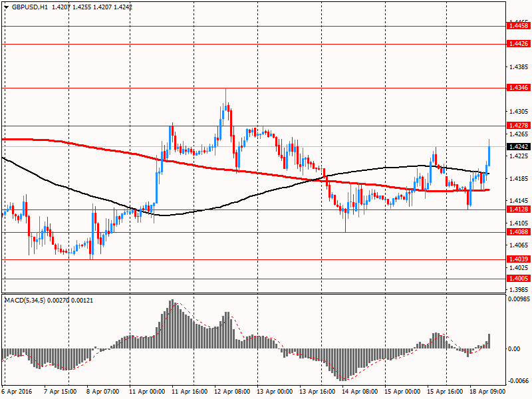Select the 1.4005 red price level label
This screenshot has width=532, height=399.
tap(518, 279)
